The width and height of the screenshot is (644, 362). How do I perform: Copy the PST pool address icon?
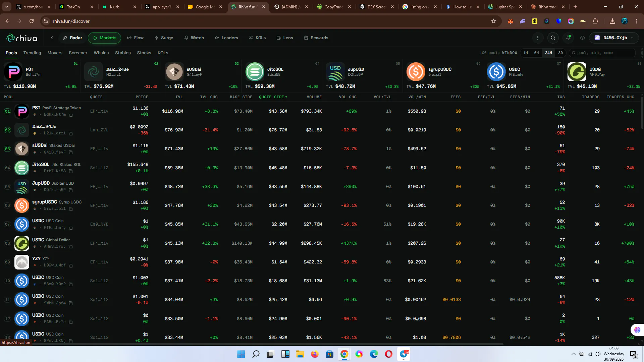coord(71,115)
